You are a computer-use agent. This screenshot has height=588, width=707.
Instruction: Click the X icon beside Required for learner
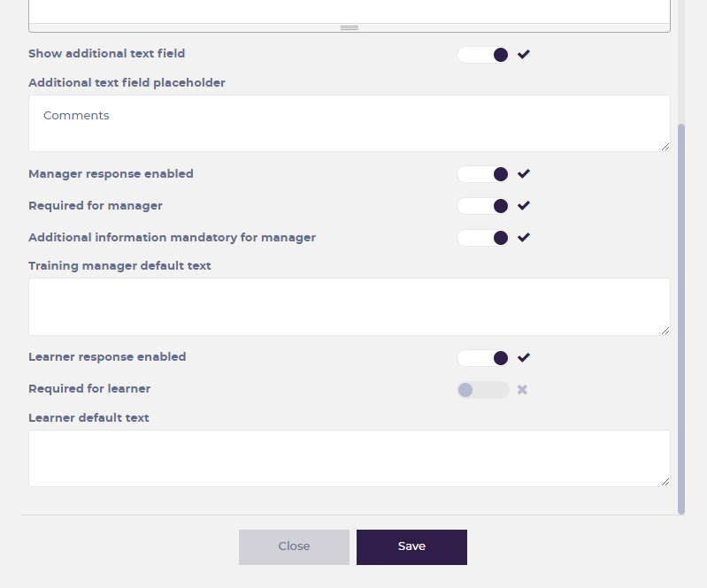coord(522,390)
